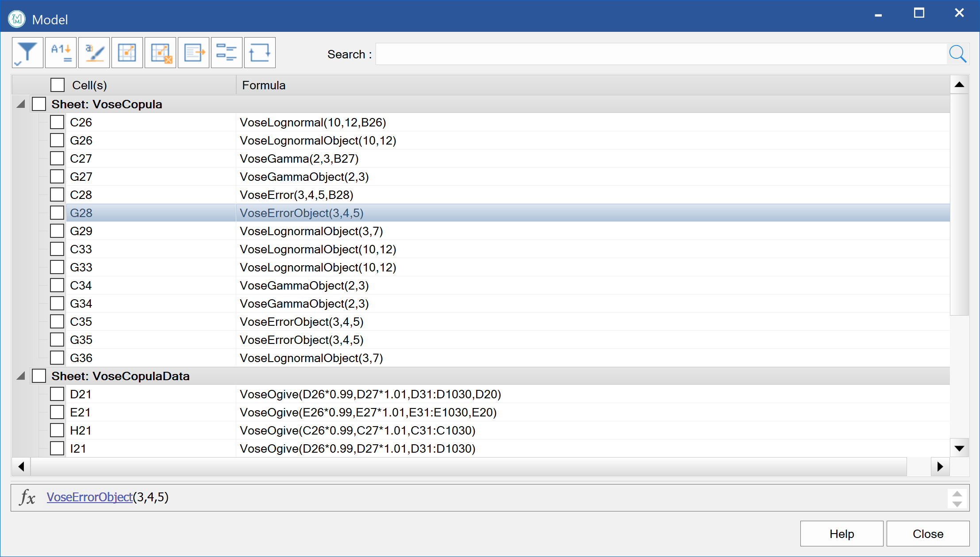Click the grid precedent trace icon

[x=127, y=53]
